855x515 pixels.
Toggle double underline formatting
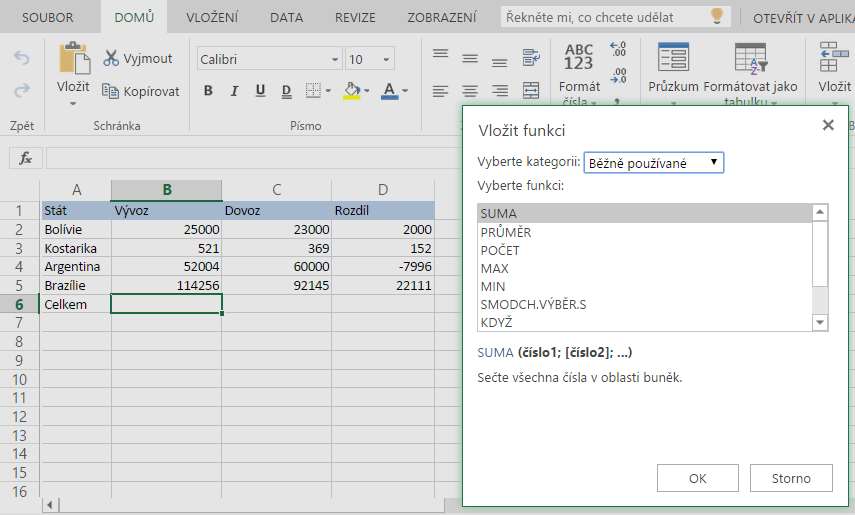[x=286, y=91]
